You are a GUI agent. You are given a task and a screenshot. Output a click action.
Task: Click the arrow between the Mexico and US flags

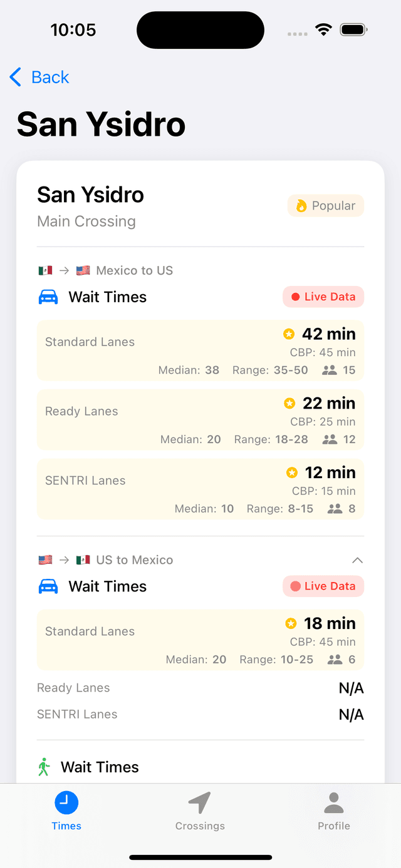63,270
